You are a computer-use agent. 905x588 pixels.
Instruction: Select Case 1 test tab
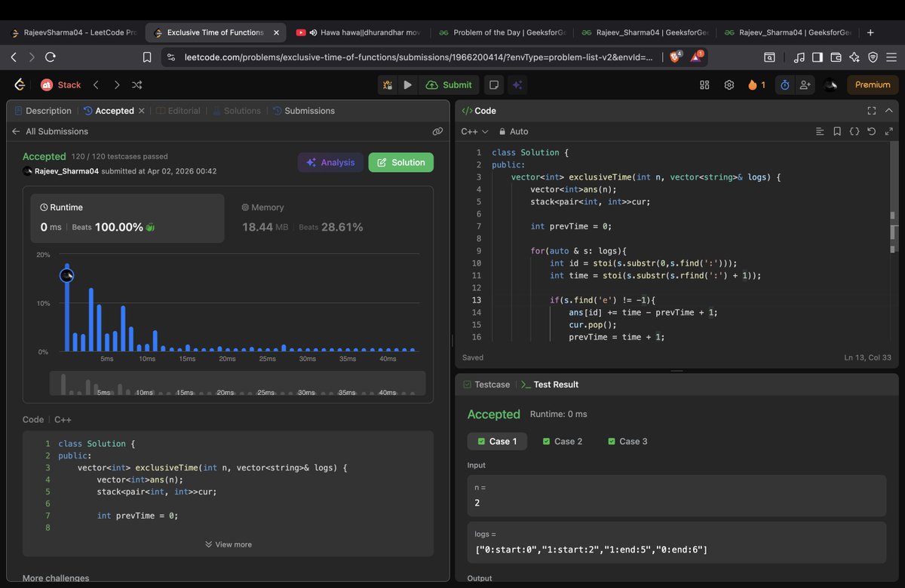click(x=498, y=441)
